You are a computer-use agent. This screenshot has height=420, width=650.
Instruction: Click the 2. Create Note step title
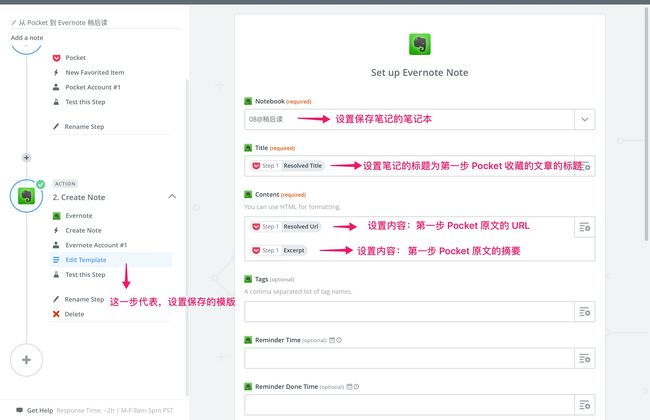pos(79,197)
